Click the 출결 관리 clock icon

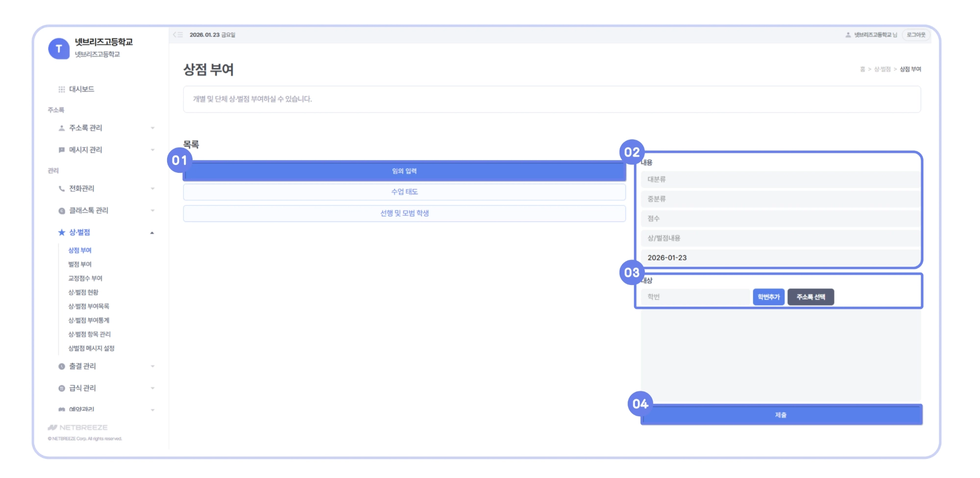tap(62, 366)
